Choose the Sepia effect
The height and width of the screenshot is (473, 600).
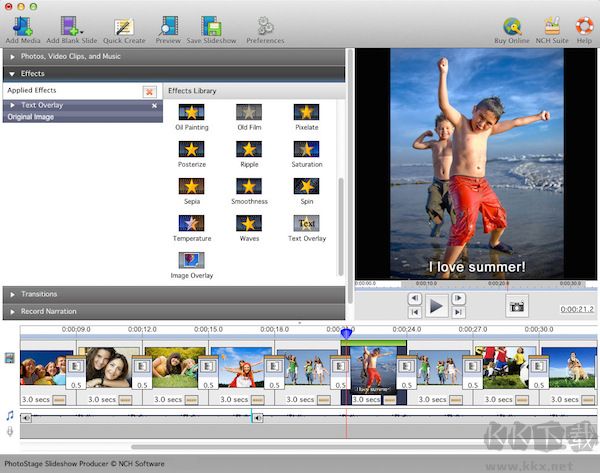[x=192, y=186]
